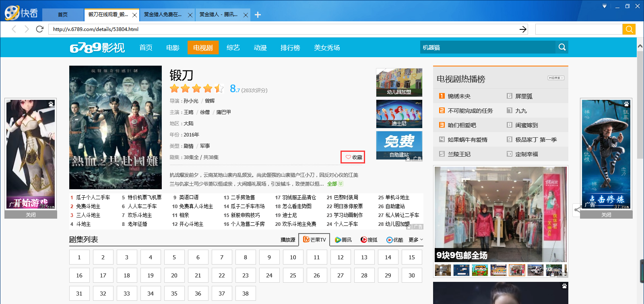Open the browser window menu dropdown arrow
The image size is (644, 304).
(x=604, y=6)
